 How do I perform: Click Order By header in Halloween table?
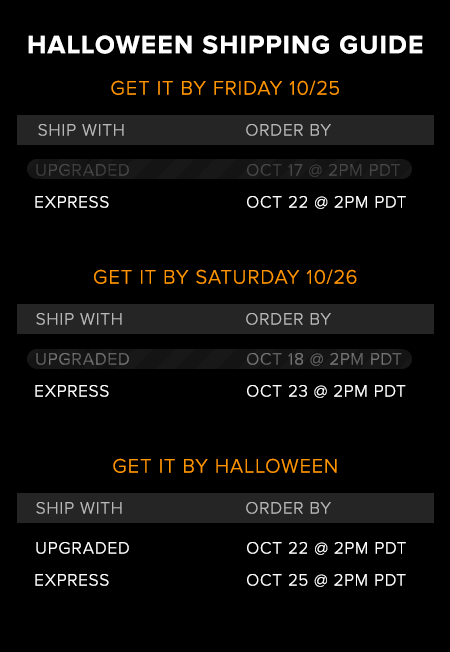point(288,508)
